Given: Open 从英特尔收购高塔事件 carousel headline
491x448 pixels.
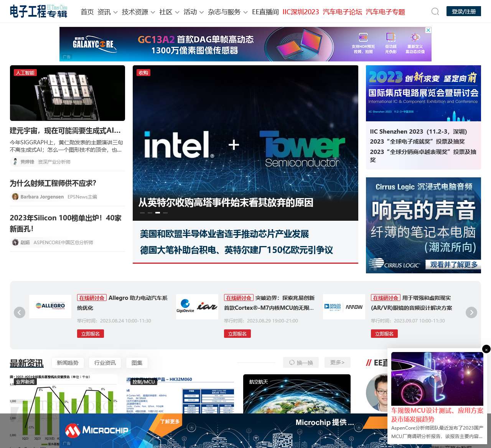Looking at the screenshot, I should [226, 202].
